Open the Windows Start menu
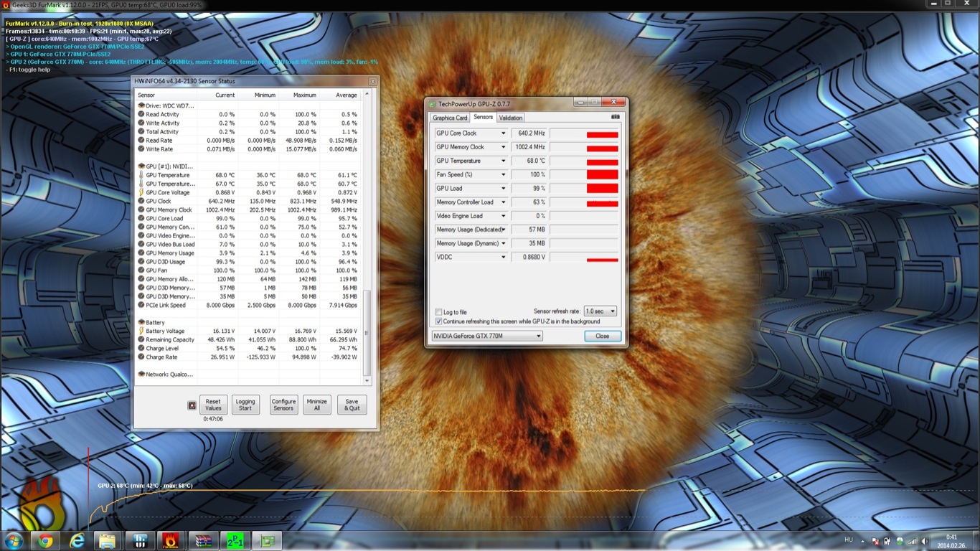980x551 pixels. pos(14,540)
